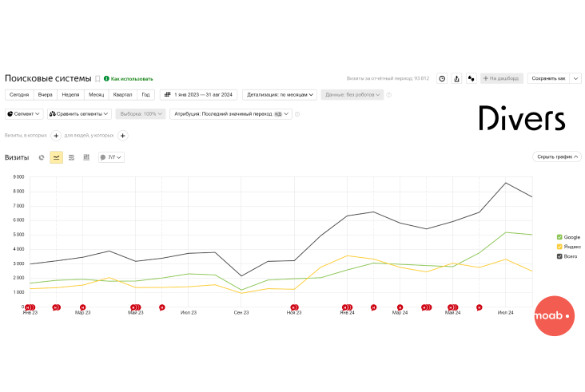Screen dimensions: 585x392
Task: Open the Сравнить сегменты dropdown
Action: tap(79, 113)
